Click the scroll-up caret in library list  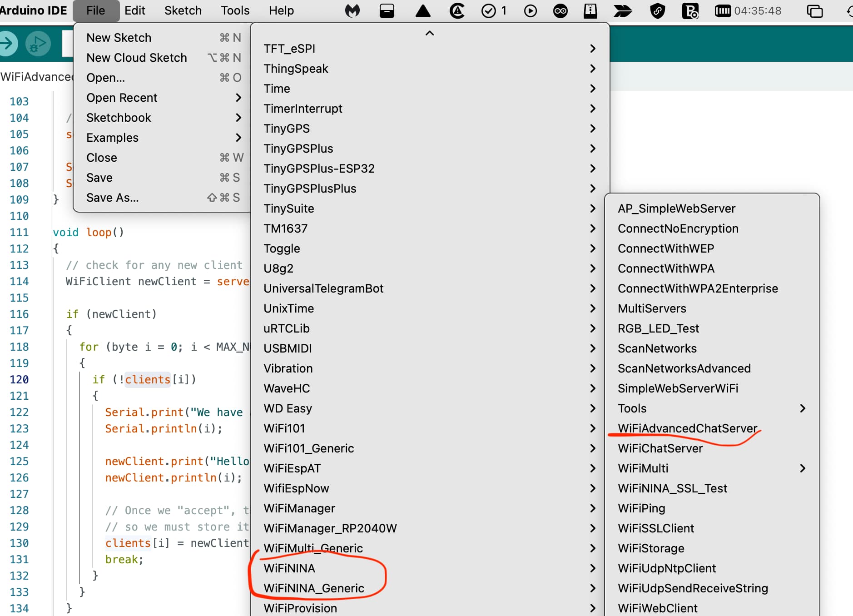pos(430,33)
